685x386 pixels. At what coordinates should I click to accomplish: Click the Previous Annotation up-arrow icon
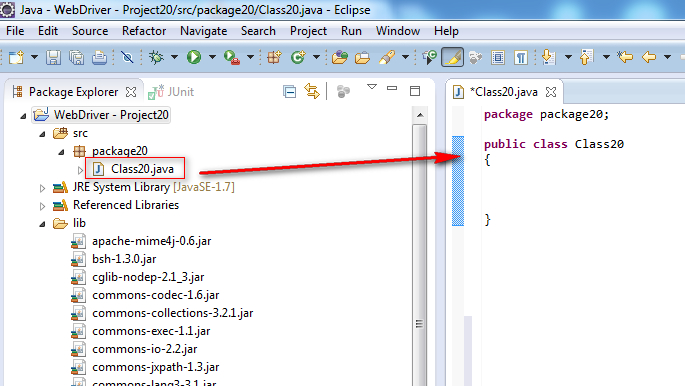(x=586, y=57)
